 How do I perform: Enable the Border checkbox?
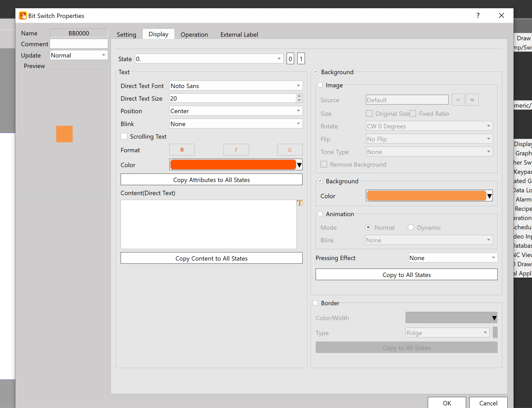[x=315, y=303]
